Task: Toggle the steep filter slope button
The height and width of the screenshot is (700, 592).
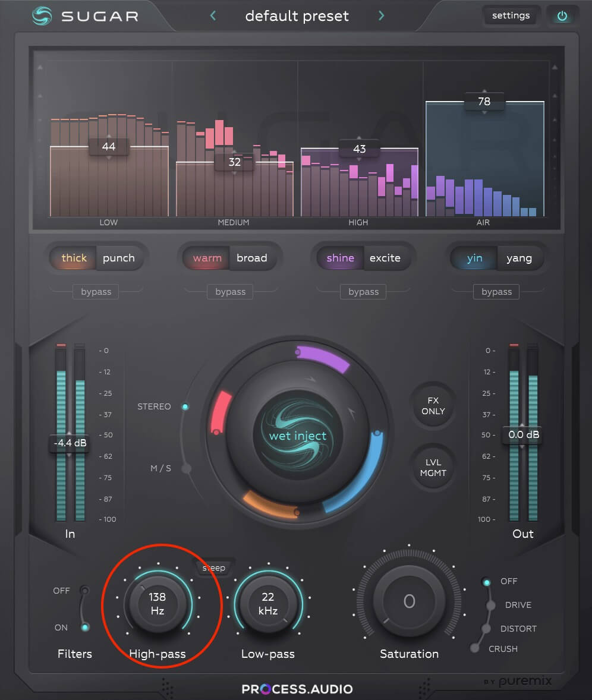Action: click(214, 568)
